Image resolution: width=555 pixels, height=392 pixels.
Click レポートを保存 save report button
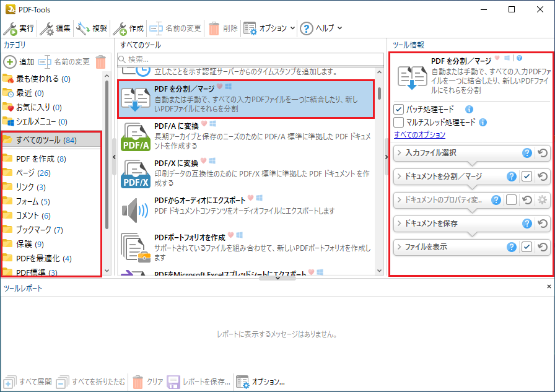[199, 382]
